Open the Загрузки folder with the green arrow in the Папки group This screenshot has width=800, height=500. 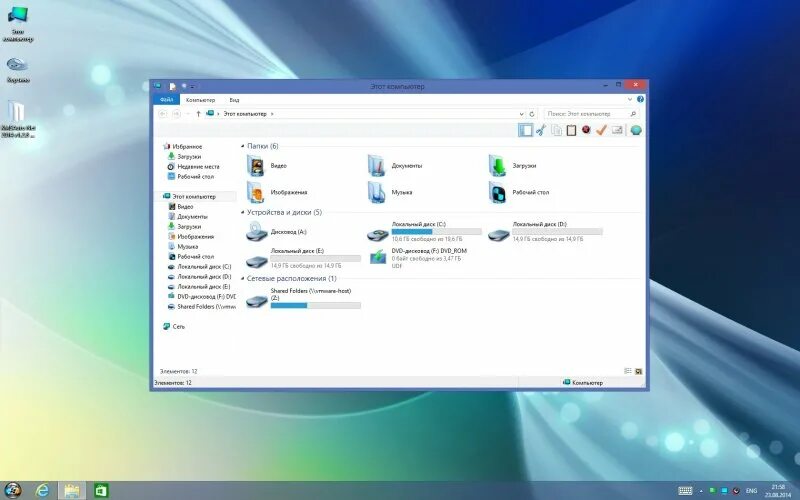pos(512,166)
